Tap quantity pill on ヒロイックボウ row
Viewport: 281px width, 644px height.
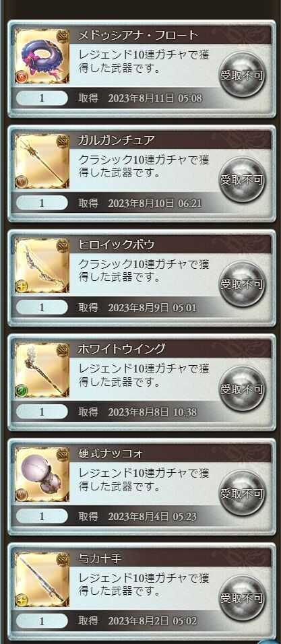42,307
